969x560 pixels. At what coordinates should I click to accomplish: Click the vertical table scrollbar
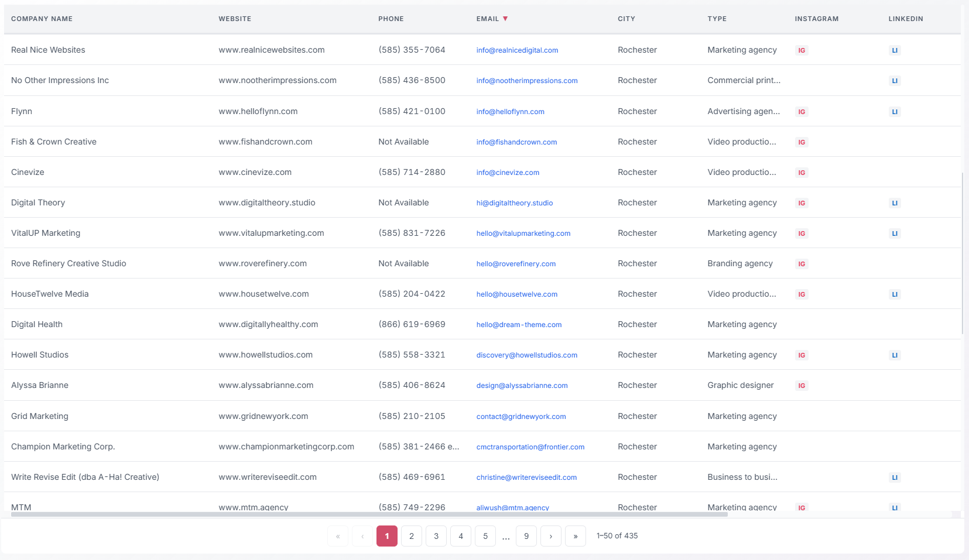click(x=963, y=253)
